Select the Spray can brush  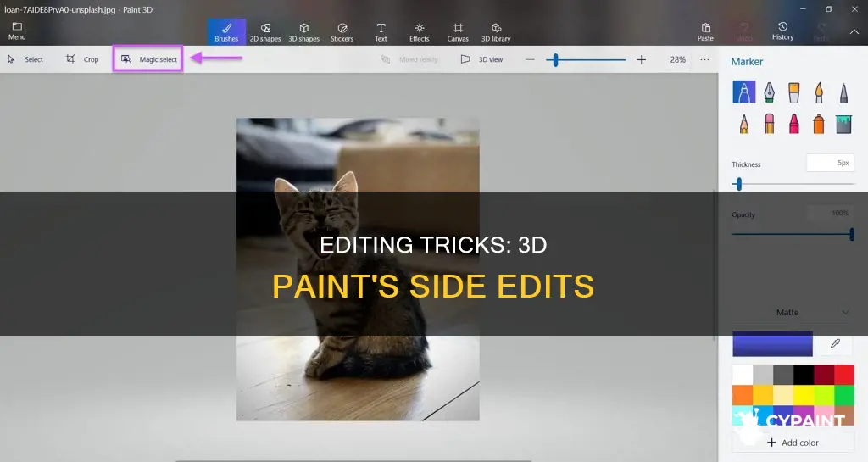pyautogui.click(x=819, y=124)
